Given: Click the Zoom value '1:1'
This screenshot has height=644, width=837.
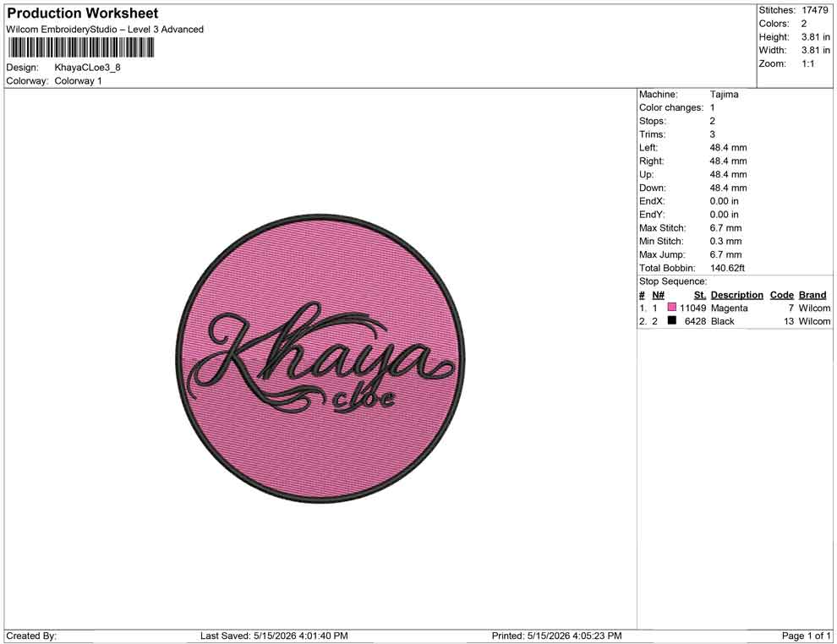Looking at the screenshot, I should pyautogui.click(x=808, y=63).
